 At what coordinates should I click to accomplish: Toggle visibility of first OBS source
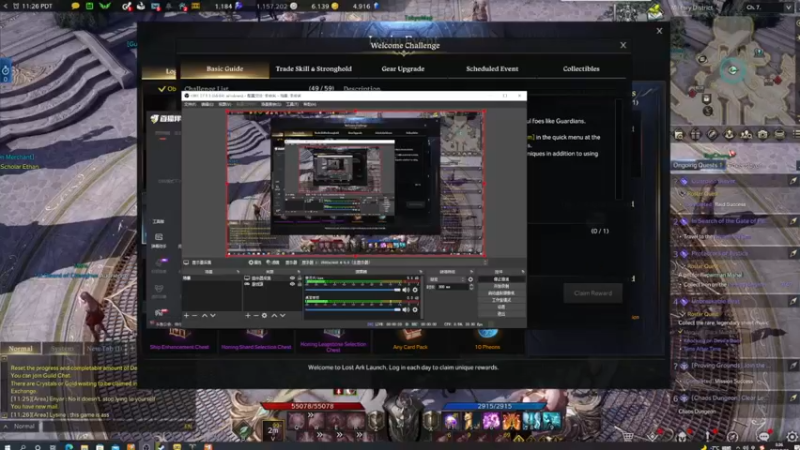(x=292, y=279)
